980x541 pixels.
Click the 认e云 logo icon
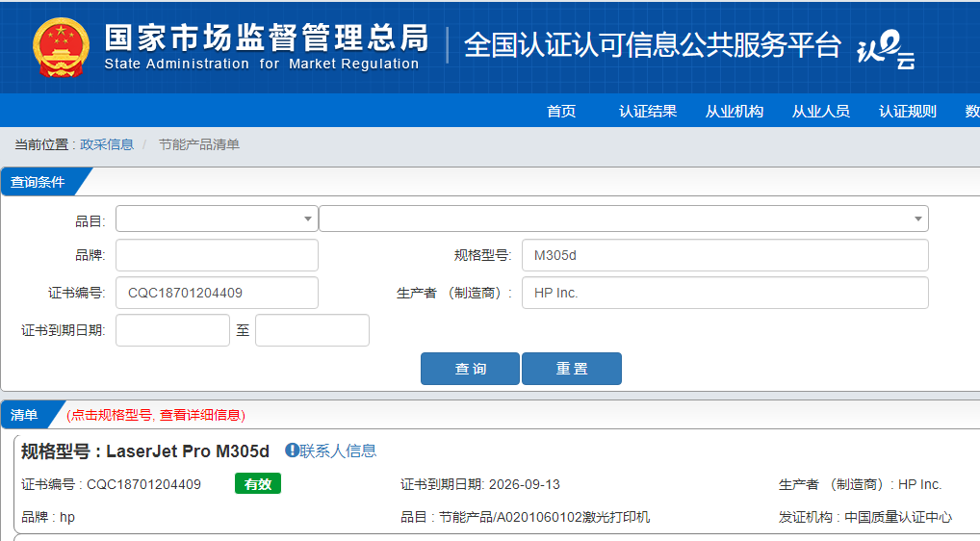coord(886,48)
